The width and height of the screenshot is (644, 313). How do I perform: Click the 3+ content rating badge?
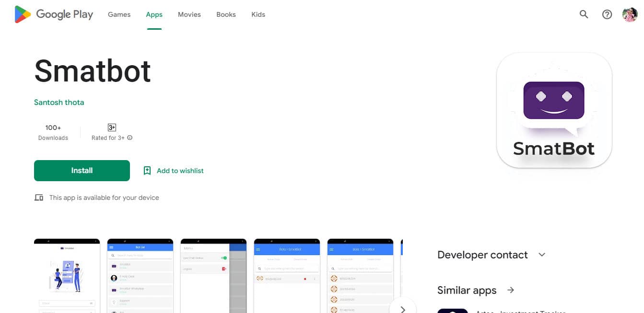click(x=112, y=128)
